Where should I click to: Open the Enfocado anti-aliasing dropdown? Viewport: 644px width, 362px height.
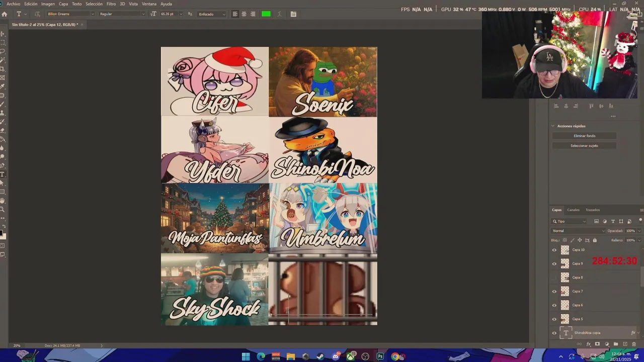pyautogui.click(x=211, y=14)
